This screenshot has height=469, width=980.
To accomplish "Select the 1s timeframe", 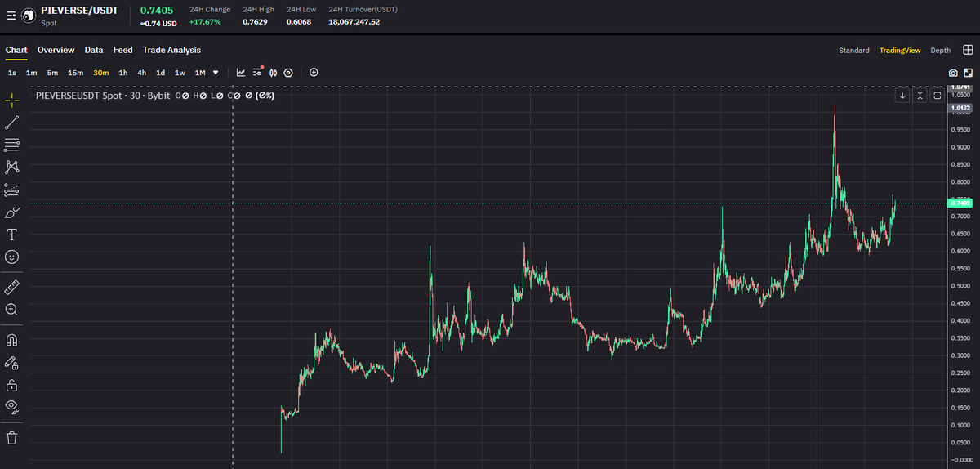I will click(11, 73).
